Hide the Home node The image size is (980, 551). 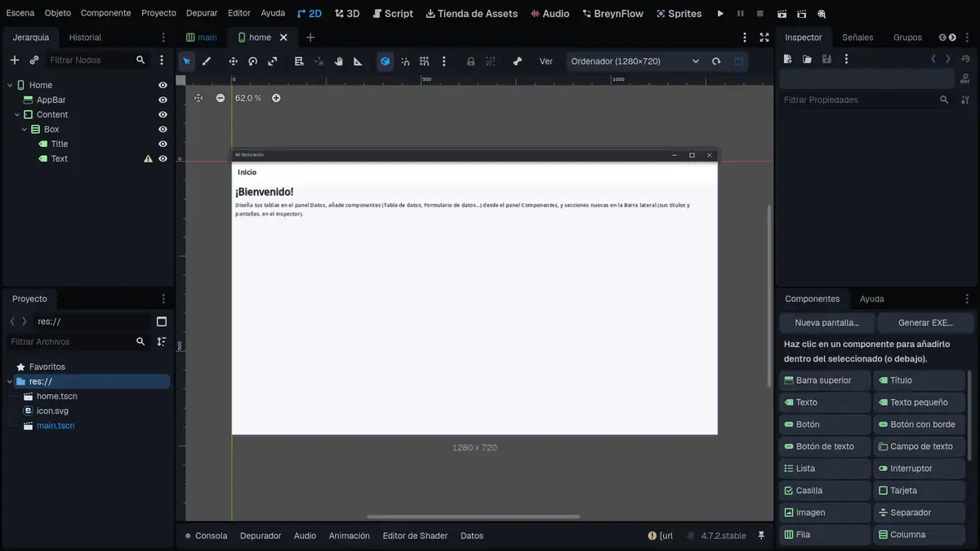pos(163,85)
